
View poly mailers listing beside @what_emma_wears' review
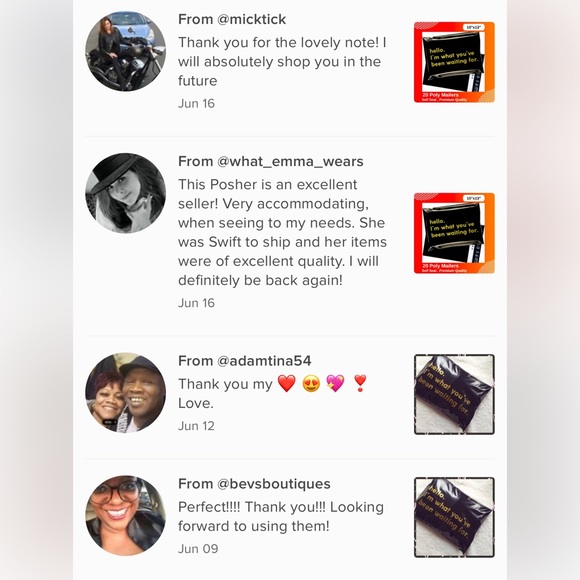pos(454,233)
